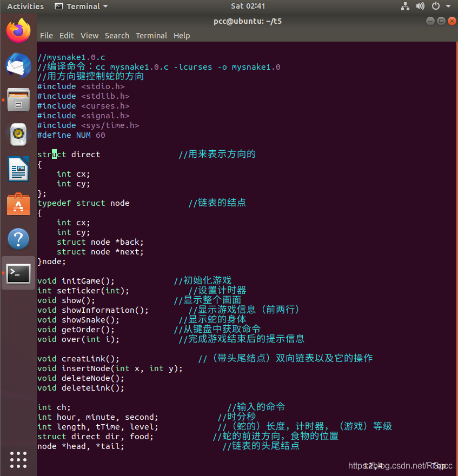The width and height of the screenshot is (458, 476).
Task: Click 'struct node *back;' line
Action: pos(100,242)
